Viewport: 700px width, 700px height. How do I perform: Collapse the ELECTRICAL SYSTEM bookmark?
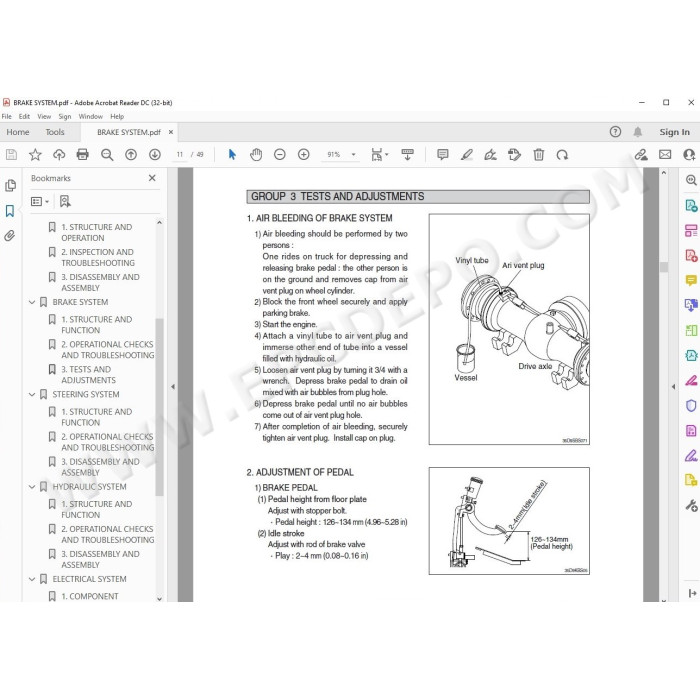click(x=32, y=579)
